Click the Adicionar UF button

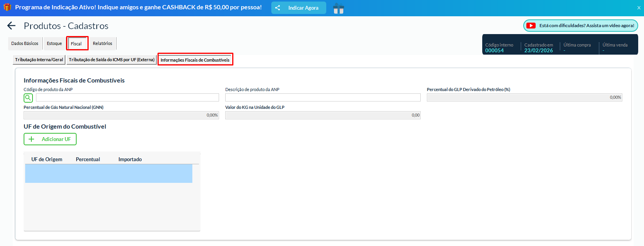[50, 139]
